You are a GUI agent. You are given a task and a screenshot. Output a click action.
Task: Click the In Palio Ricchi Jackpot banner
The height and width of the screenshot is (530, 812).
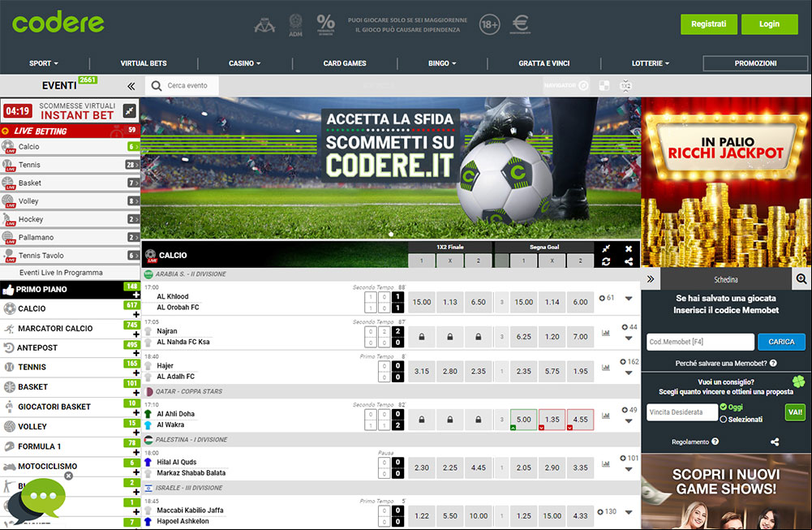coord(726,183)
